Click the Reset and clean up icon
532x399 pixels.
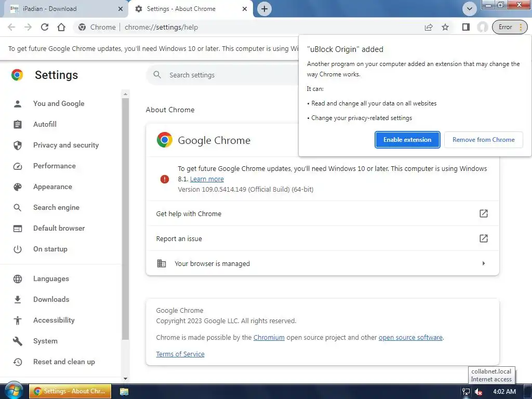(x=17, y=362)
